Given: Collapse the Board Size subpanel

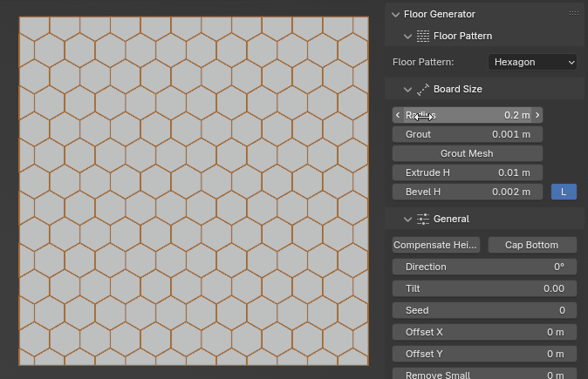Looking at the screenshot, I should coord(407,90).
